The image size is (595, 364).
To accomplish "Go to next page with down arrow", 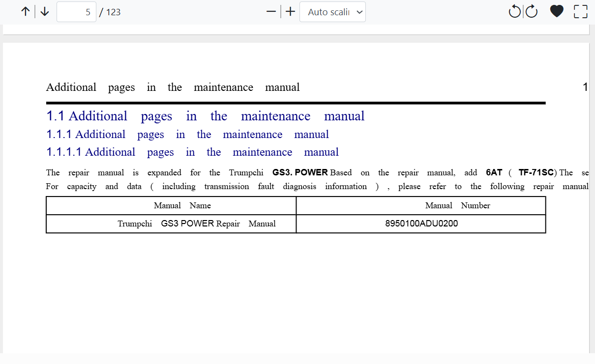I will tap(45, 12).
